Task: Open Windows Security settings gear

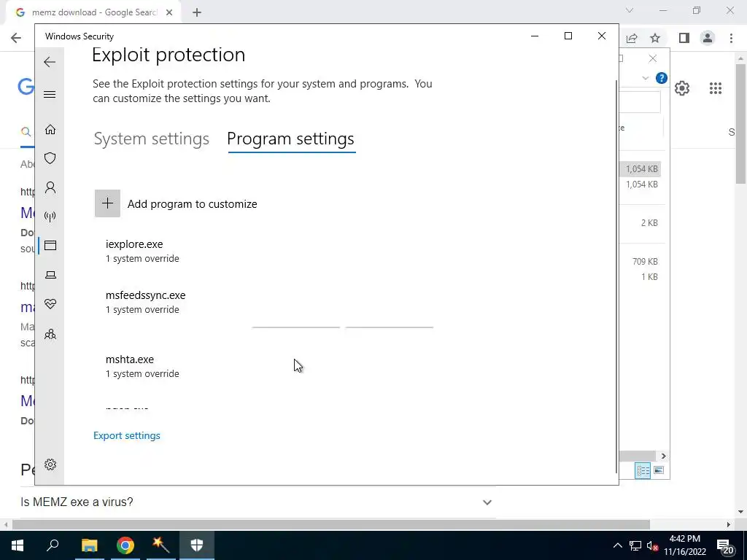Action: coord(50,464)
